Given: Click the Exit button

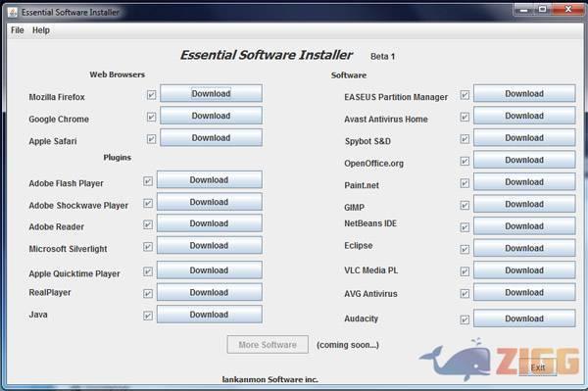Looking at the screenshot, I should (x=538, y=367).
